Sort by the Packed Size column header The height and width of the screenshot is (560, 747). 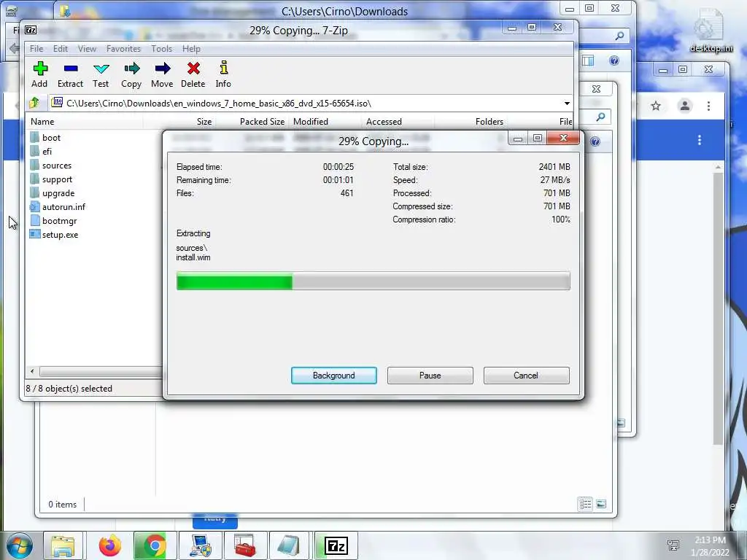tap(251, 122)
